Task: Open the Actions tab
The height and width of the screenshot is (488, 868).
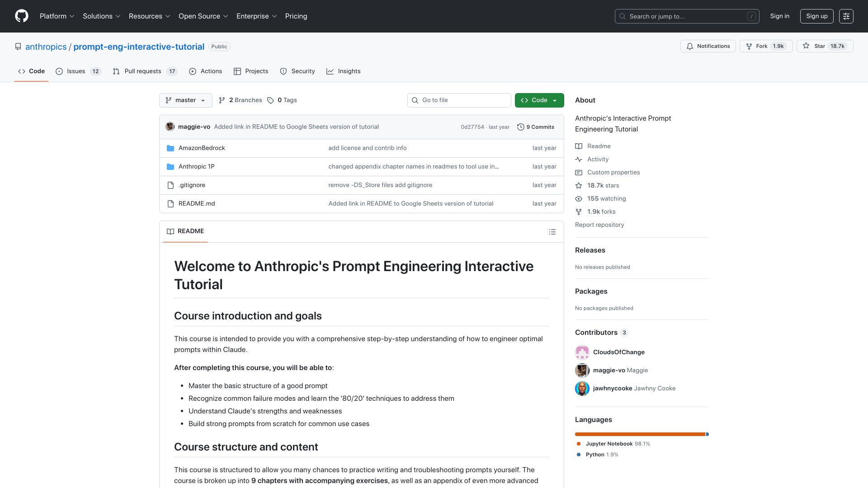Action: coord(206,71)
